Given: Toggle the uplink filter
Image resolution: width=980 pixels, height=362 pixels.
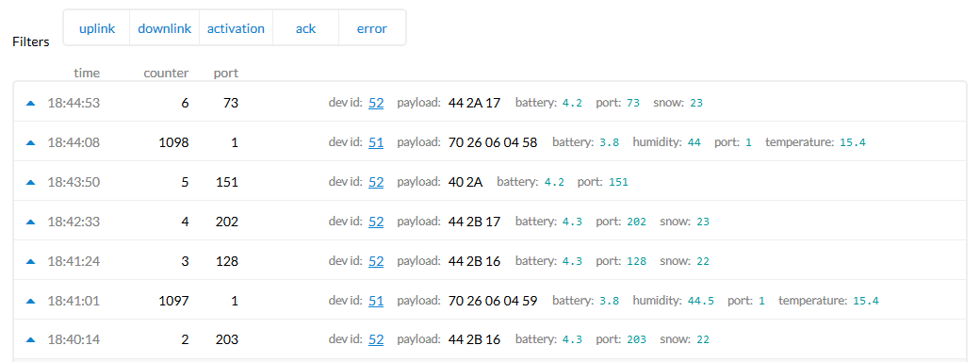Looking at the screenshot, I should pyautogui.click(x=97, y=28).
